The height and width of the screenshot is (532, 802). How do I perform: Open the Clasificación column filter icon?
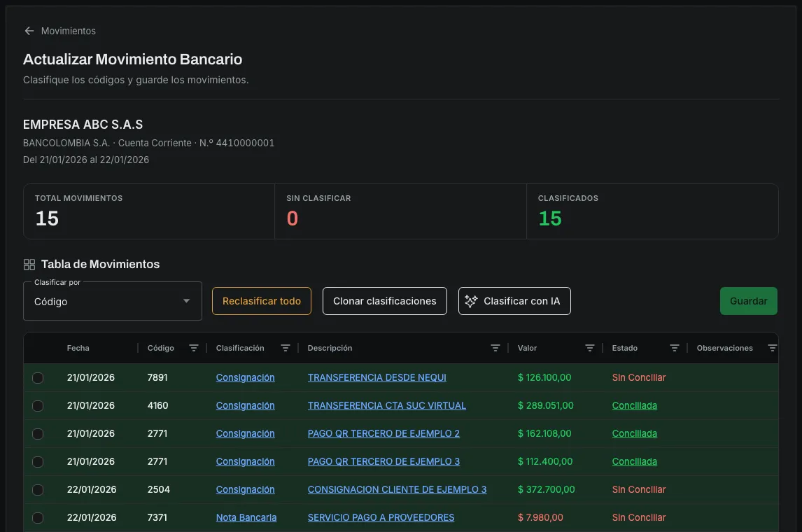(x=286, y=349)
